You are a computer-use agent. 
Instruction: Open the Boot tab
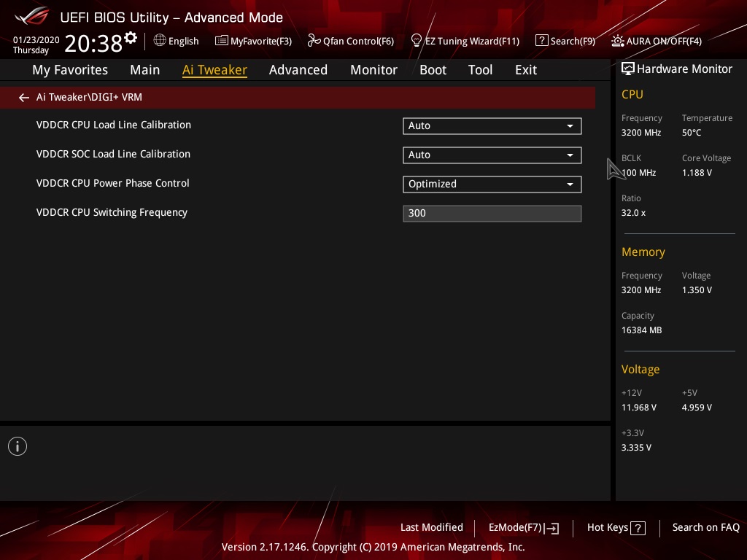point(433,70)
